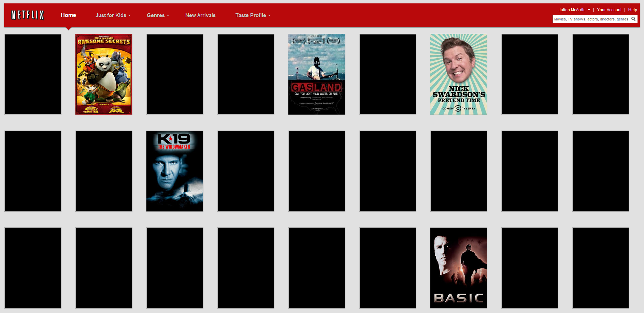Open K-19 The Widowmaker poster
Screen dimensions: 644x313
click(175, 171)
